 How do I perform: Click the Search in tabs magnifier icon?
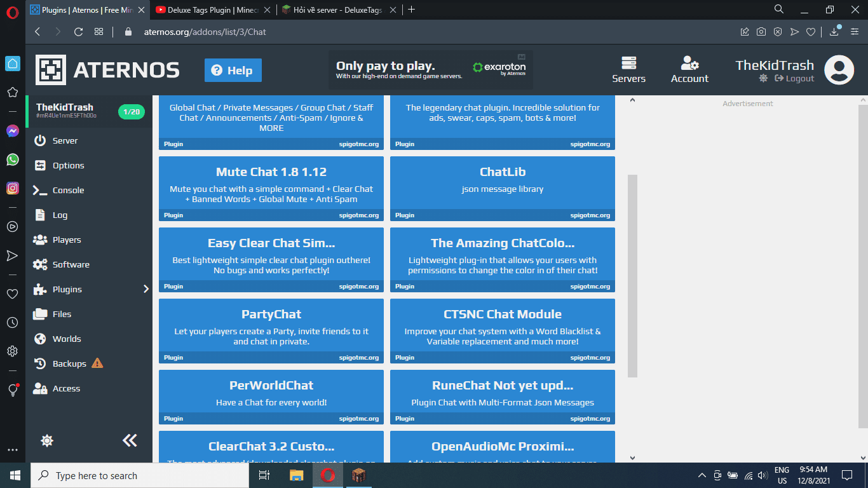click(x=779, y=9)
